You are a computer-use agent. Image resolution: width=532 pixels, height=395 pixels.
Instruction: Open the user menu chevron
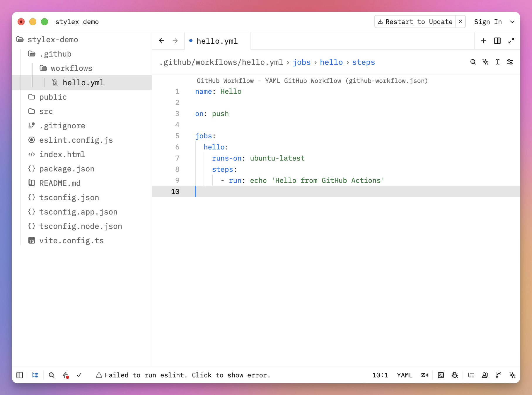512,22
